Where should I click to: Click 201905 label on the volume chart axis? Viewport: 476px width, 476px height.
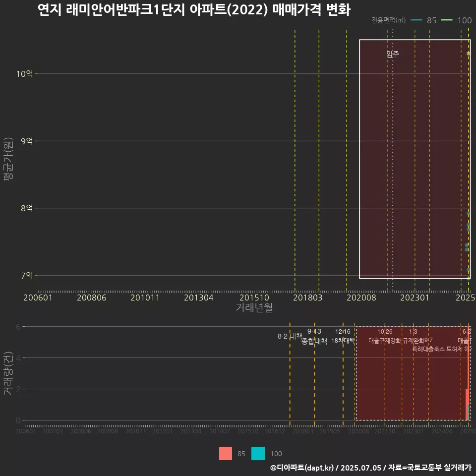click(x=330, y=431)
